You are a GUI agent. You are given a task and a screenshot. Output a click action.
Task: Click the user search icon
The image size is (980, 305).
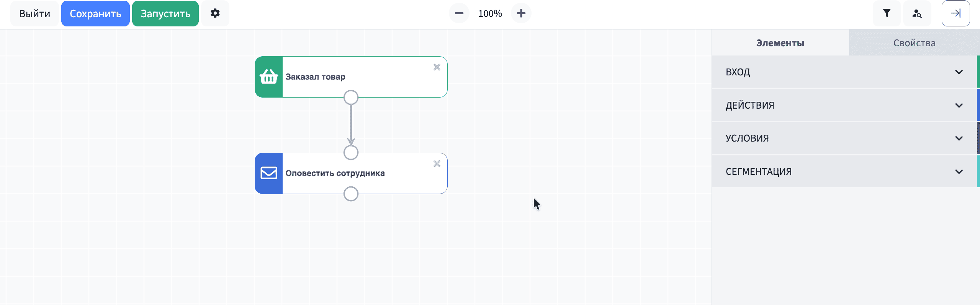point(917,13)
